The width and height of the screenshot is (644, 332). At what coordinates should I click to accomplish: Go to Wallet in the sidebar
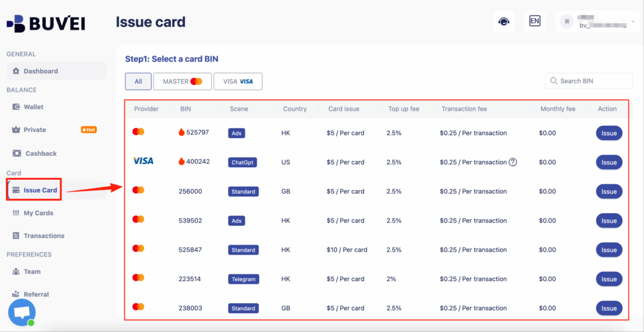click(x=33, y=107)
